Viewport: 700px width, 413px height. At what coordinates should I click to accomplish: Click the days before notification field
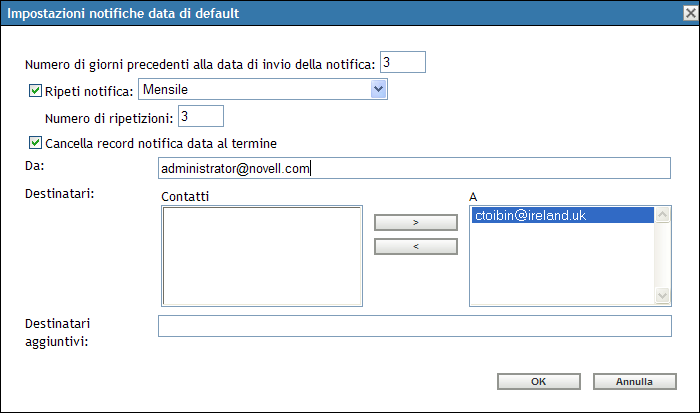(402, 63)
